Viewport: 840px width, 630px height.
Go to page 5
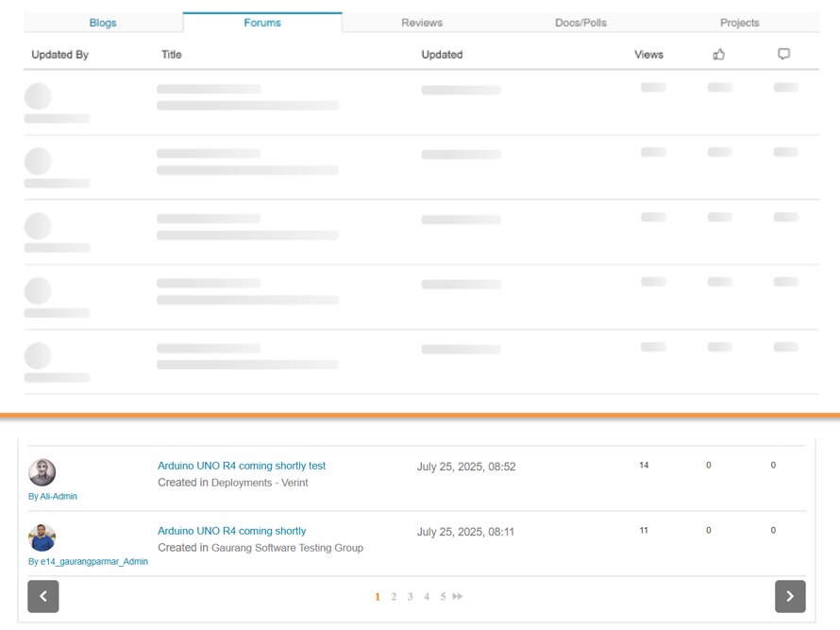[x=443, y=596]
